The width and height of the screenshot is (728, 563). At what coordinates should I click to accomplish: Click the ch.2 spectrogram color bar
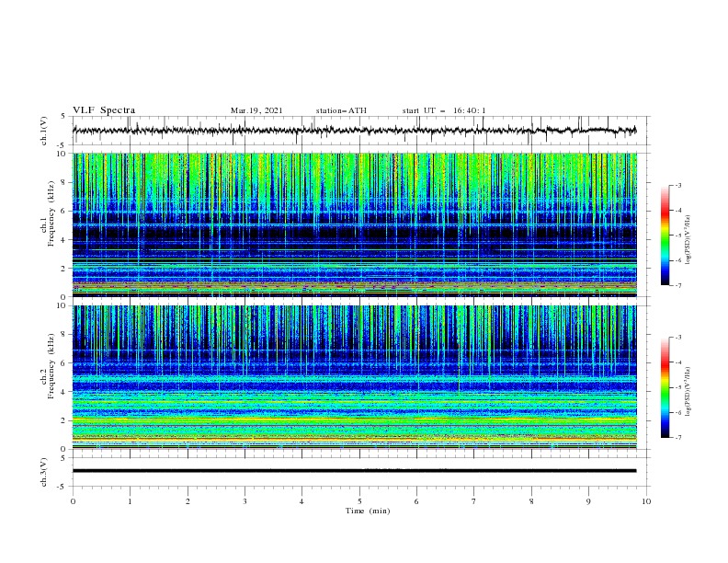pos(665,387)
